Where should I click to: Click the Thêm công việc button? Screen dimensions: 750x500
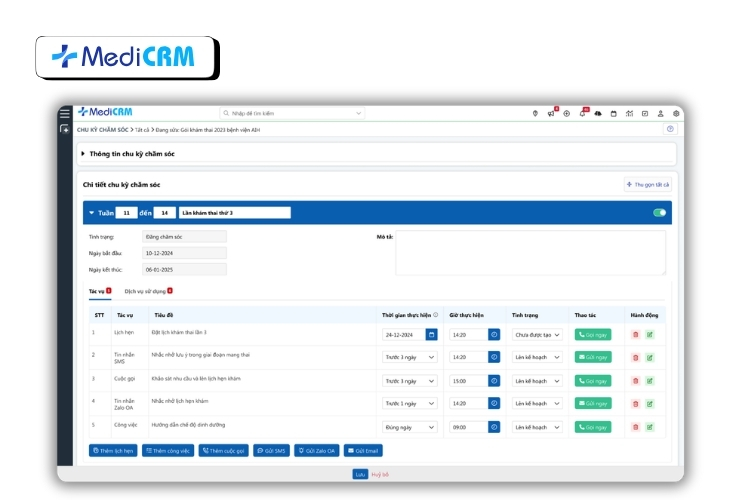[x=168, y=451]
